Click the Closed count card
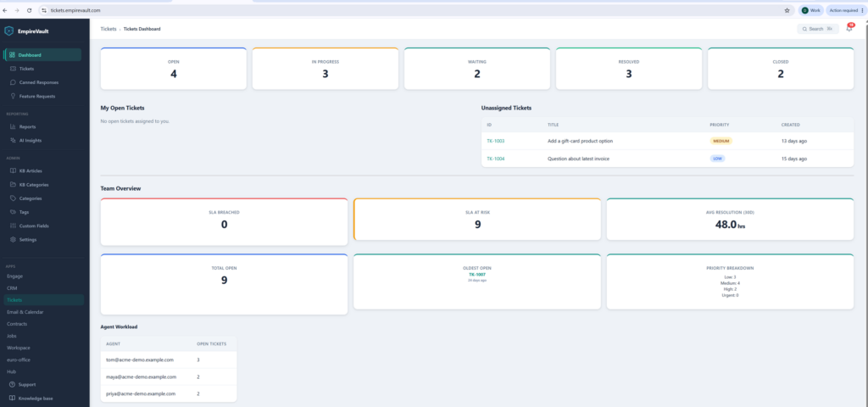 coord(781,69)
